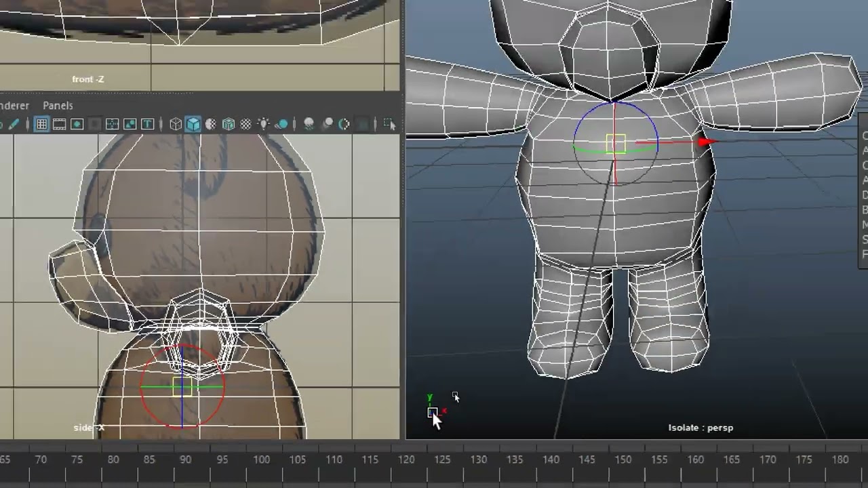Toggle Screen Space Ambient Occlusion icon

(309, 124)
